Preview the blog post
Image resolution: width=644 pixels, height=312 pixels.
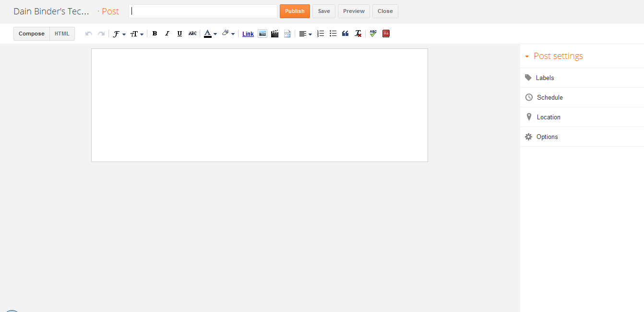click(354, 11)
